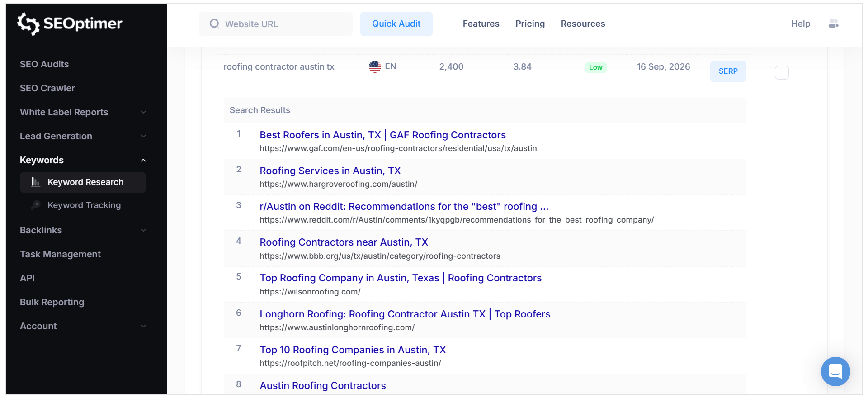Click the search magnifier icon in URL box
This screenshot has width=868, height=398.
point(214,24)
